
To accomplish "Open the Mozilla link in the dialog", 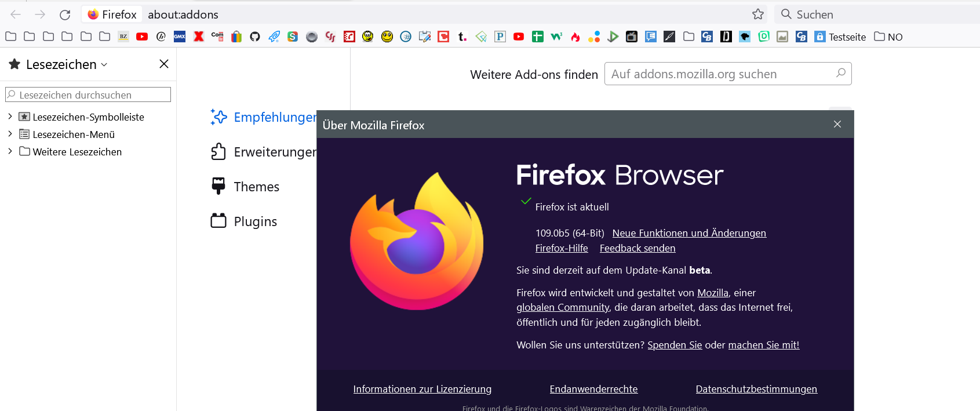I will pos(713,293).
